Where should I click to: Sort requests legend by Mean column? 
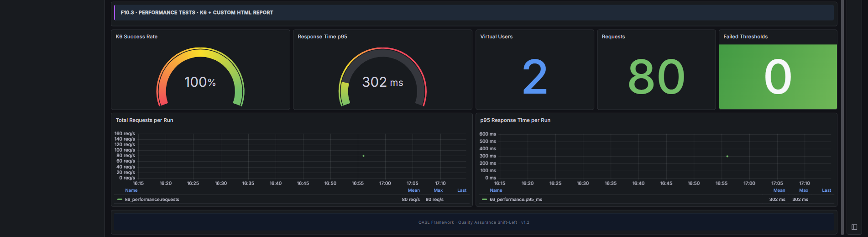413,190
